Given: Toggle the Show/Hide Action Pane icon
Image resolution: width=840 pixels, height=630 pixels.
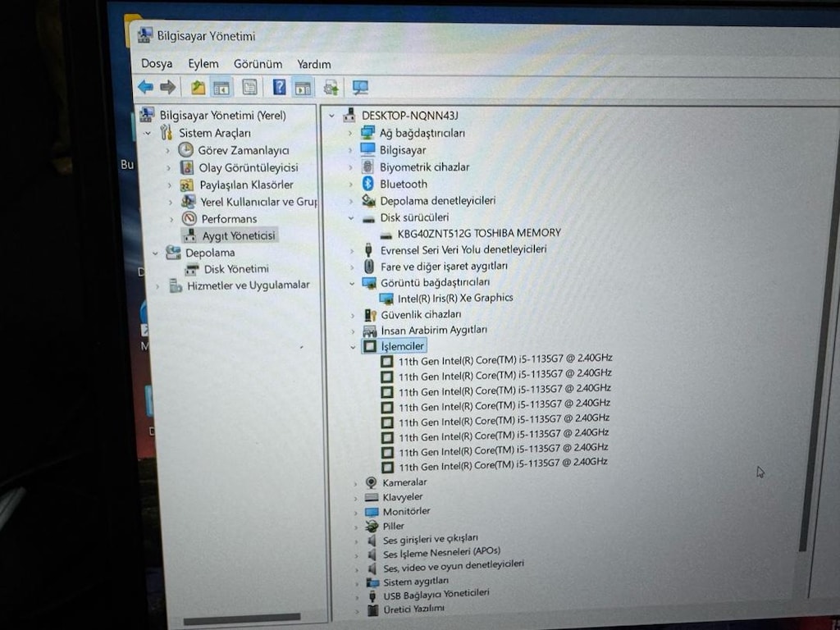Looking at the screenshot, I should click(304, 87).
